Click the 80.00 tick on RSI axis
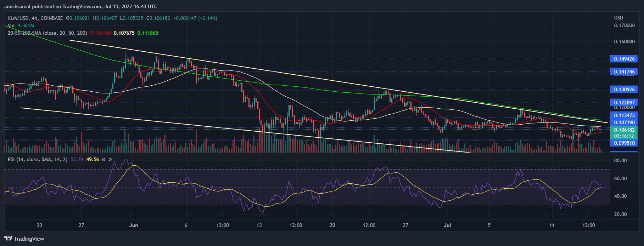 click(620, 161)
